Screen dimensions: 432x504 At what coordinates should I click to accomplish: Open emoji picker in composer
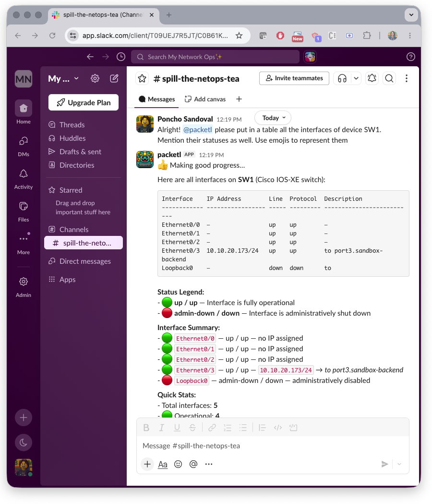coord(178,464)
